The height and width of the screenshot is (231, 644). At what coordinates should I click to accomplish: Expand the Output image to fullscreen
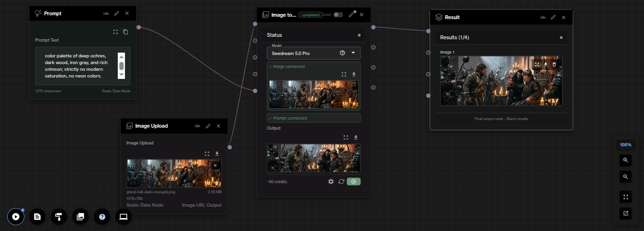click(346, 137)
